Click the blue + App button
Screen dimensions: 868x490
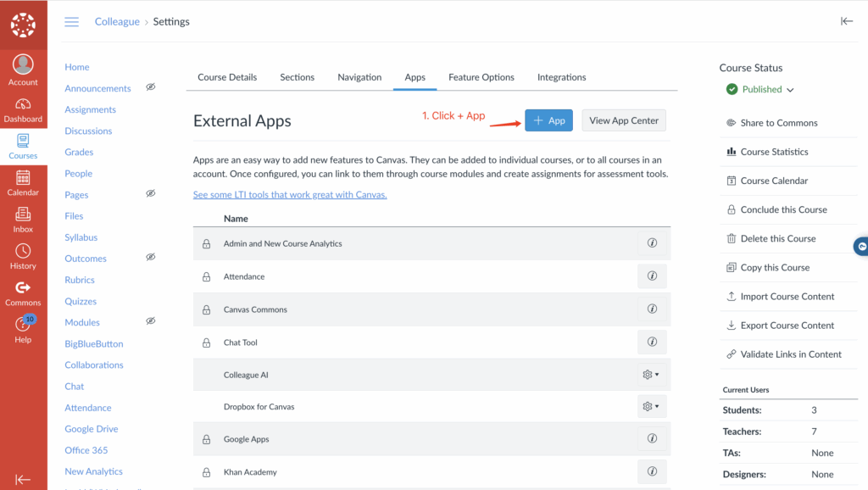click(x=548, y=120)
